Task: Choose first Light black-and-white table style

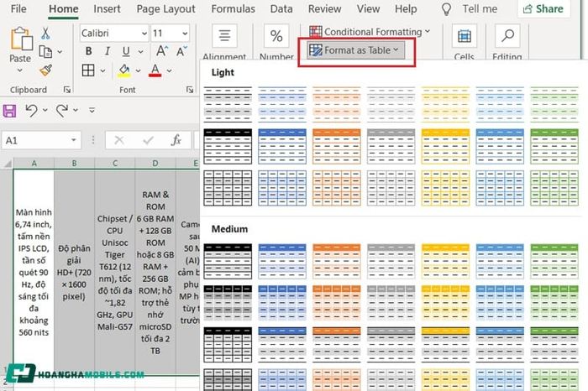Action: 228,105
